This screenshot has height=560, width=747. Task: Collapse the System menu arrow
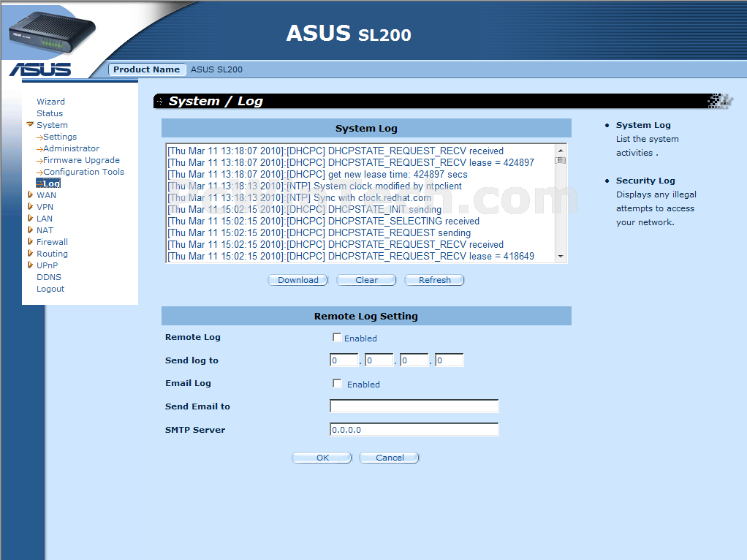30,125
